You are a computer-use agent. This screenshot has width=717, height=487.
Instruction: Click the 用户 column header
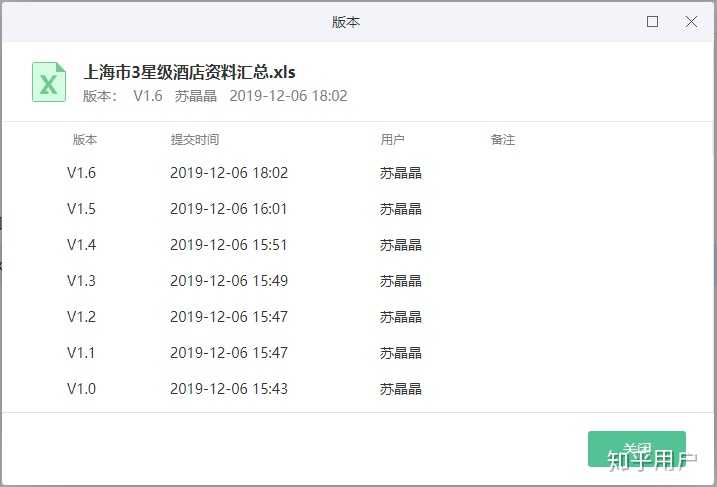click(392, 139)
